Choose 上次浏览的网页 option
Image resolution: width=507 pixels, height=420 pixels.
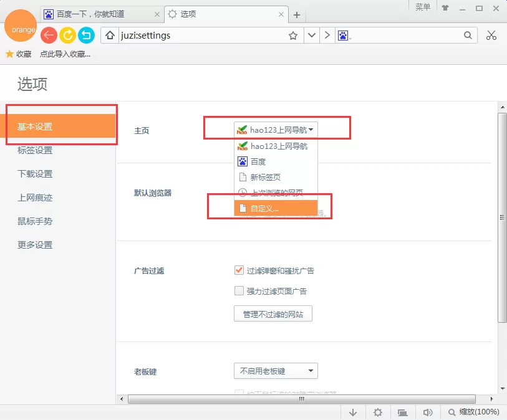[276, 193]
